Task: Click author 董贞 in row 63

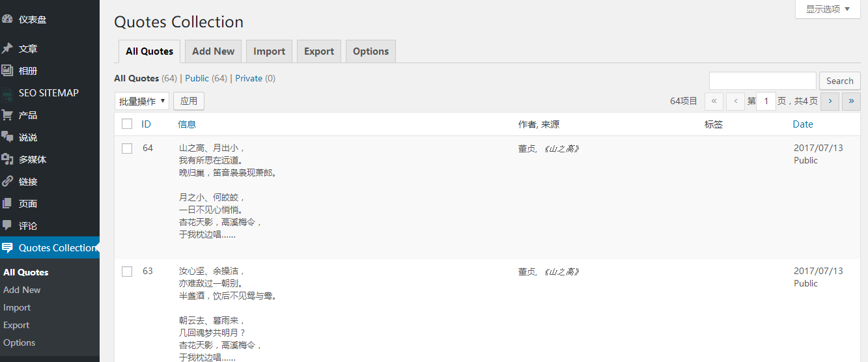Action: [x=527, y=271]
